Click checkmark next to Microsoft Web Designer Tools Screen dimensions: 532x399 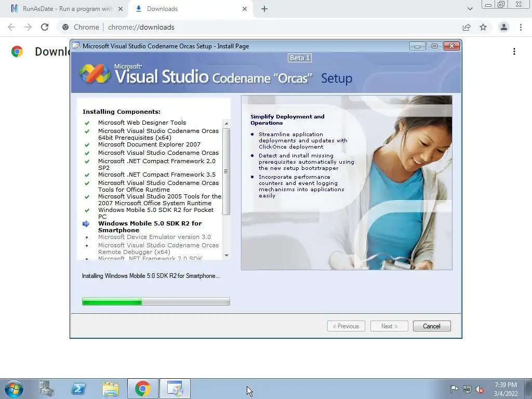point(87,123)
